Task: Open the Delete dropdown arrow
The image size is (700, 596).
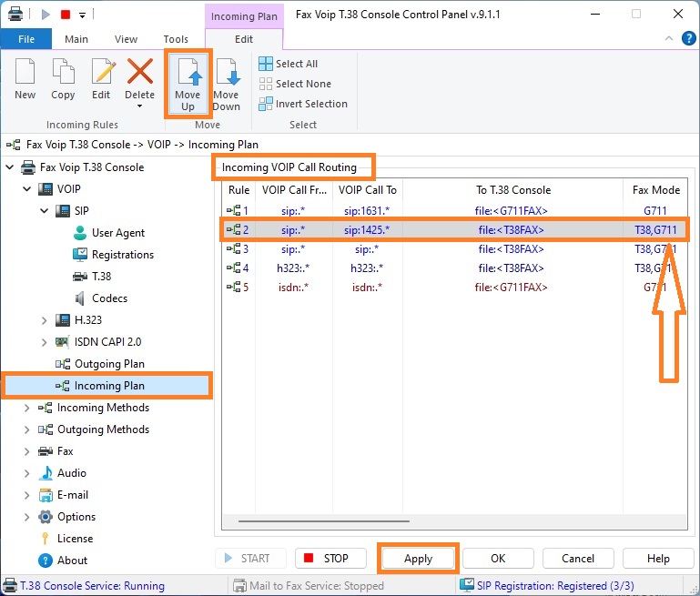Action: coord(140,106)
